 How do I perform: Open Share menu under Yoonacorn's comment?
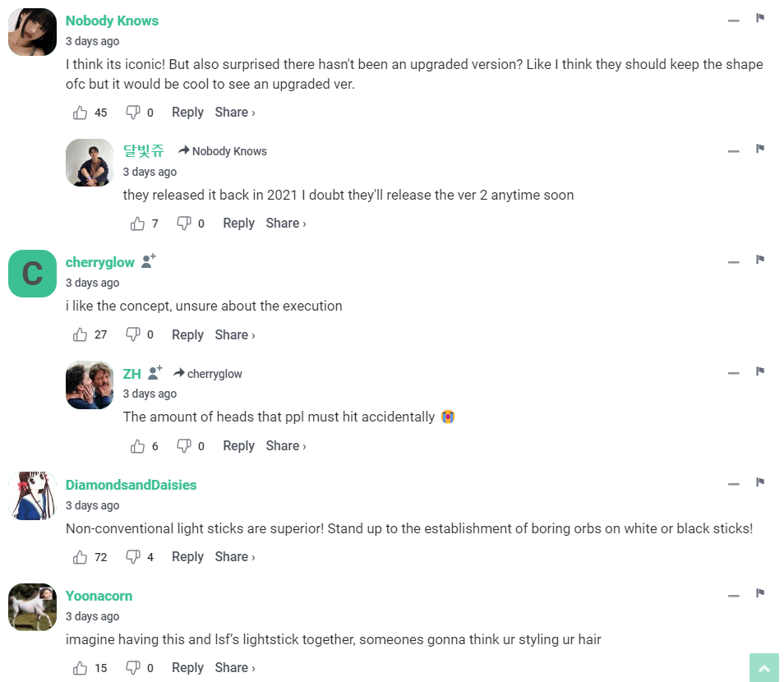235,668
